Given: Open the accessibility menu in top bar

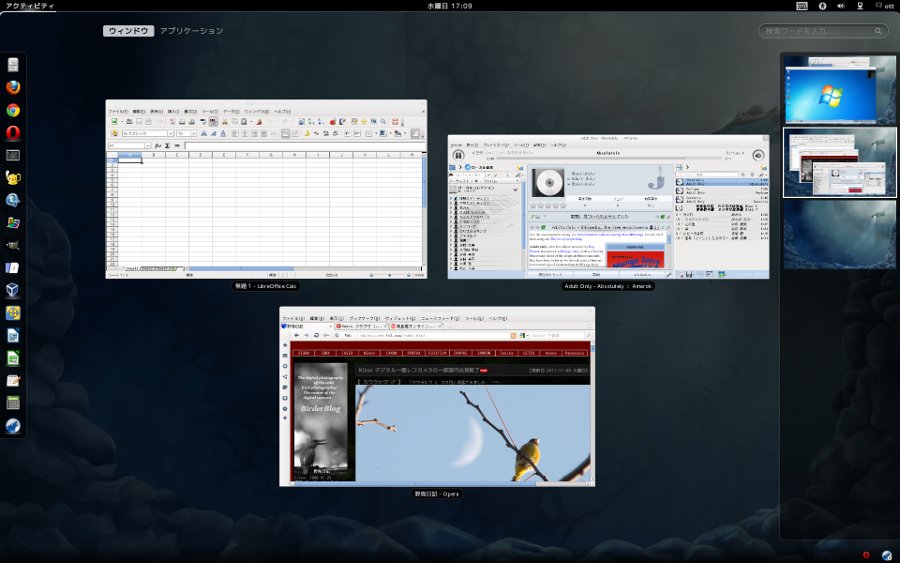Looking at the screenshot, I should pos(821,6).
